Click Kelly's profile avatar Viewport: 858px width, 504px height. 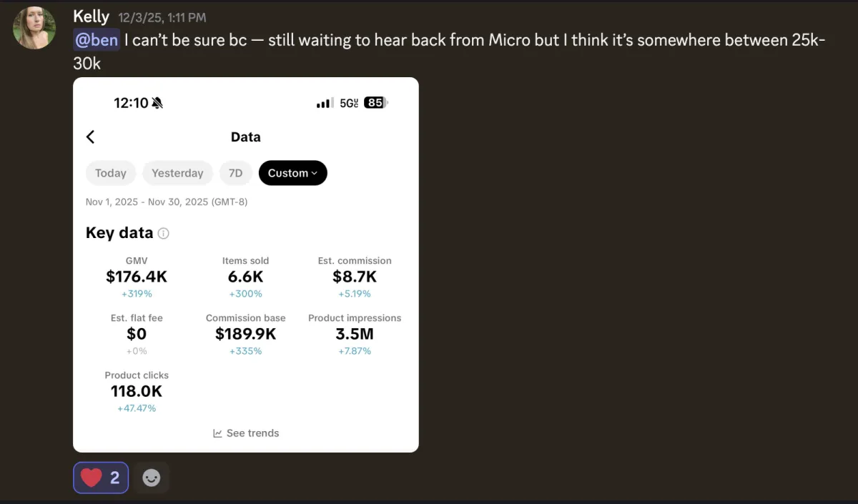pos(34,28)
